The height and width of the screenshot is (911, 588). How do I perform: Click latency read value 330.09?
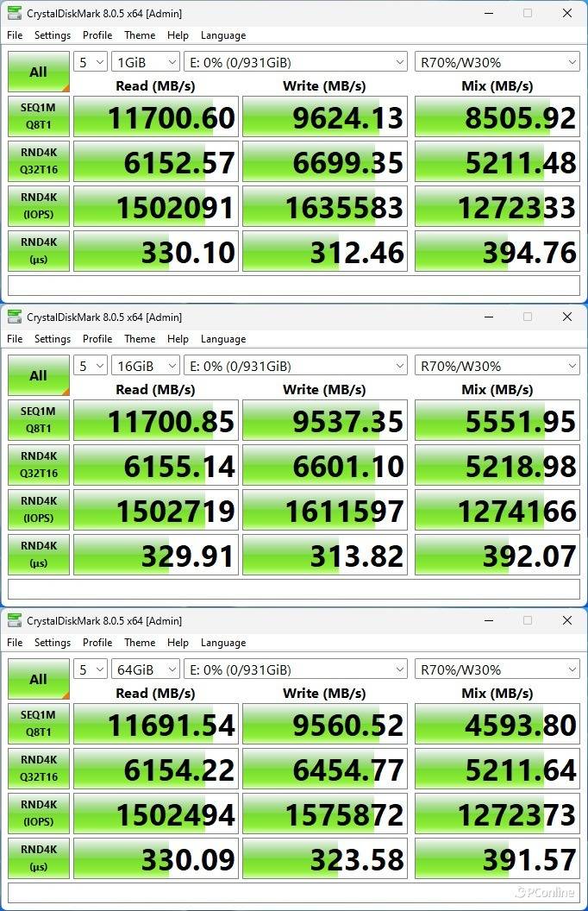coord(156,858)
